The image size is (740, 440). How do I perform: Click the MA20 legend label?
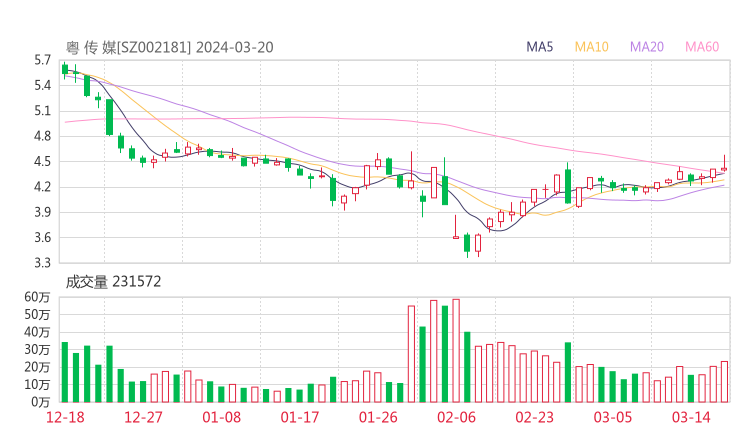647,47
